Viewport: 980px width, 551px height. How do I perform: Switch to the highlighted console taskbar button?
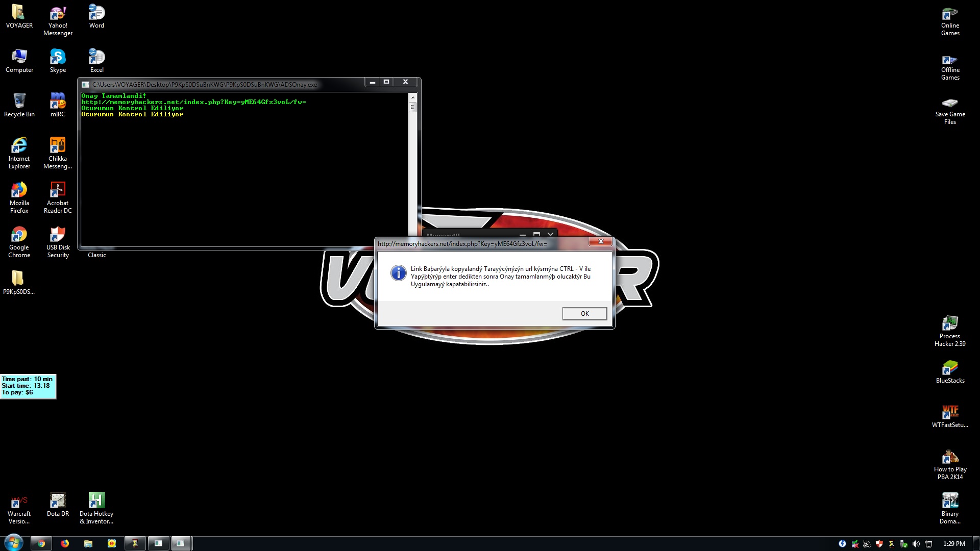[x=181, y=543]
